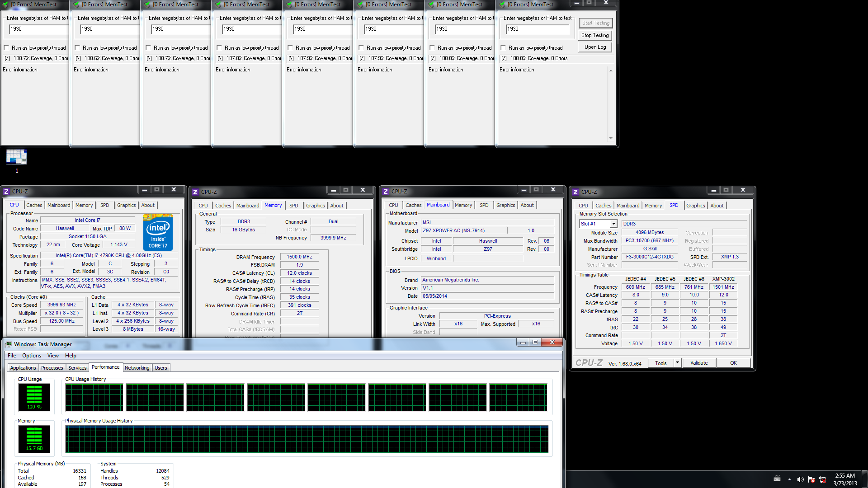Open the Applications tab in Task Manager
The height and width of the screenshot is (488, 868).
tap(23, 368)
